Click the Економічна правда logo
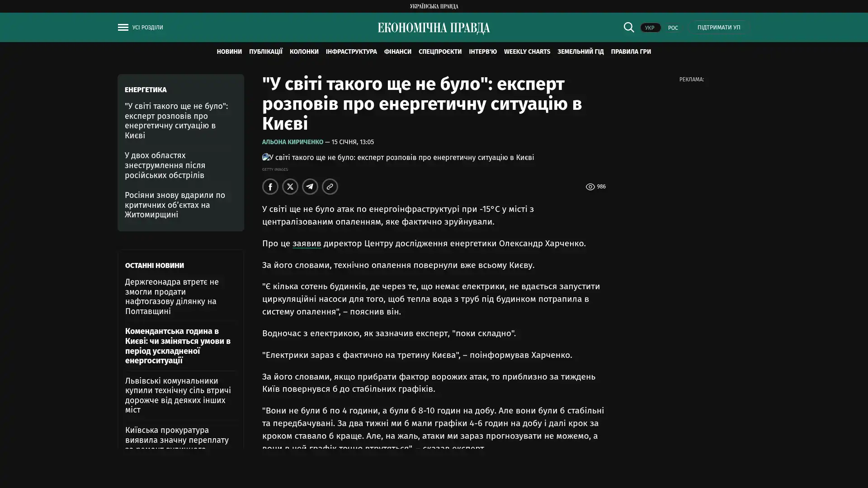Screen dimensions: 868x488 [x=434, y=28]
